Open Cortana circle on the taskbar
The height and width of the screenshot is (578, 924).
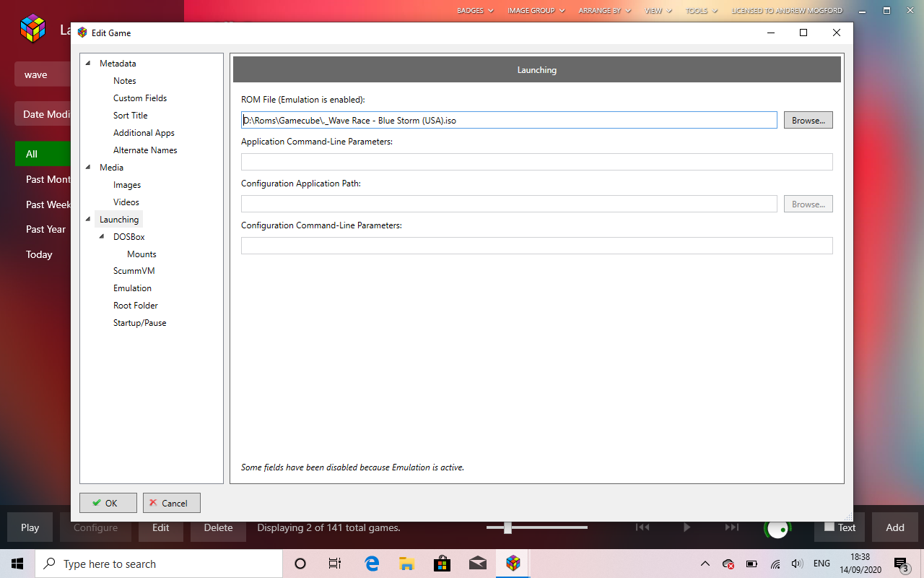tap(300, 564)
